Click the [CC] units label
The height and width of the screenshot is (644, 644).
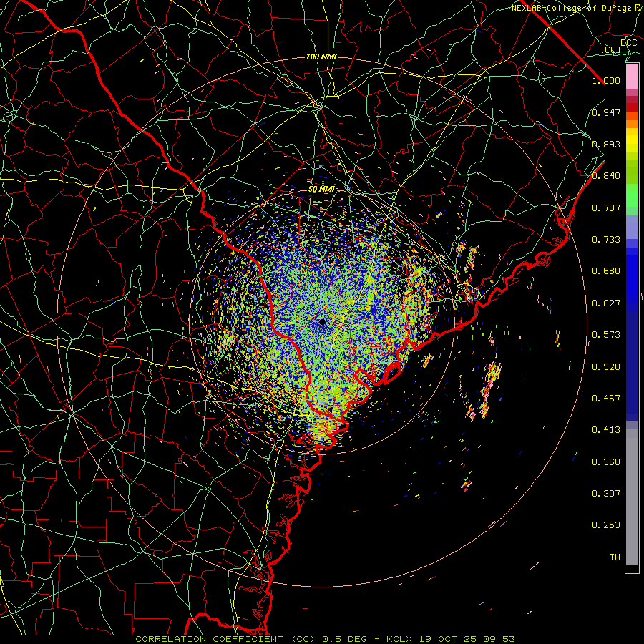611,49
